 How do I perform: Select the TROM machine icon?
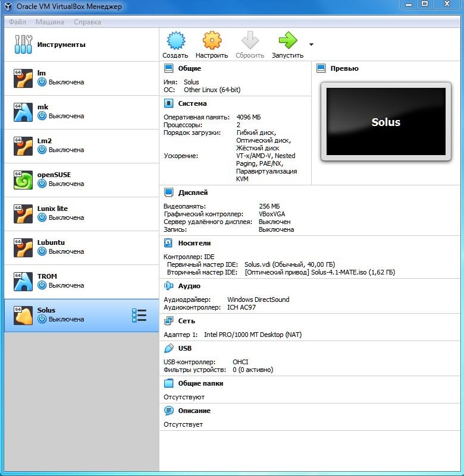(x=23, y=282)
